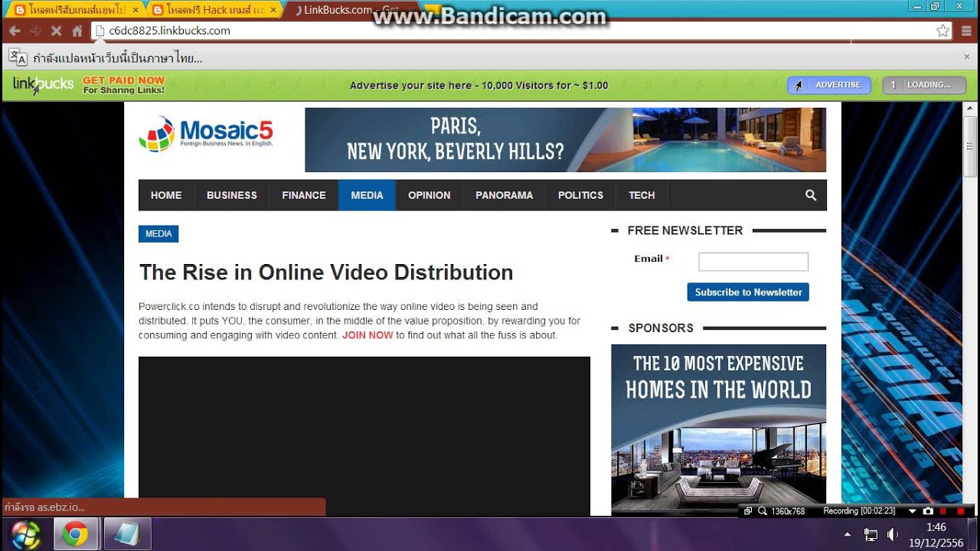980x551 pixels.
Task: Click the linkbucks logo
Action: (43, 84)
